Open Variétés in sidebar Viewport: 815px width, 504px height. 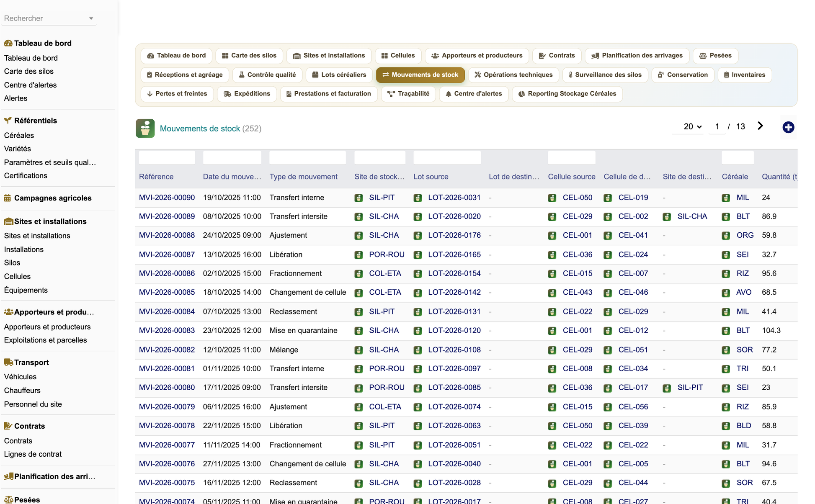coord(18,149)
